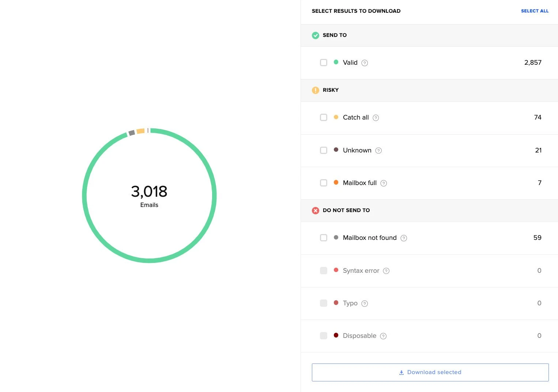Click the yellow segment of the donut chart
Image resolution: width=558 pixels, height=392 pixels.
(x=140, y=131)
